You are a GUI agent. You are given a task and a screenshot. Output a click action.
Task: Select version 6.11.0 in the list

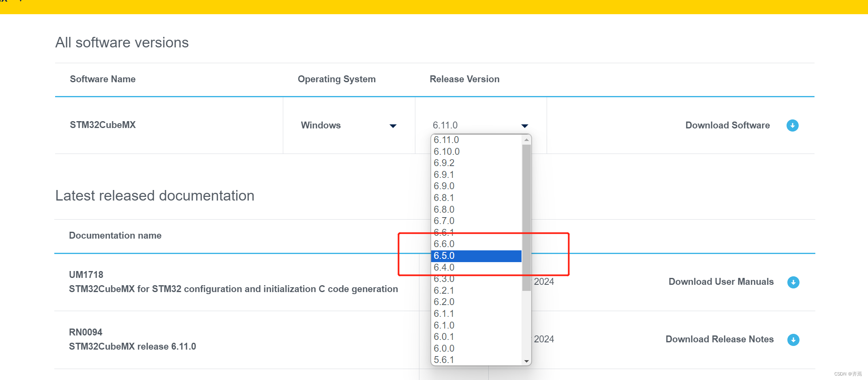pos(477,140)
